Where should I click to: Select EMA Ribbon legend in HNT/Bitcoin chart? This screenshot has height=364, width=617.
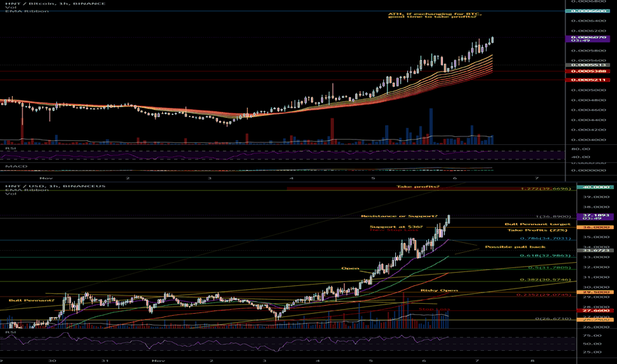click(x=26, y=11)
